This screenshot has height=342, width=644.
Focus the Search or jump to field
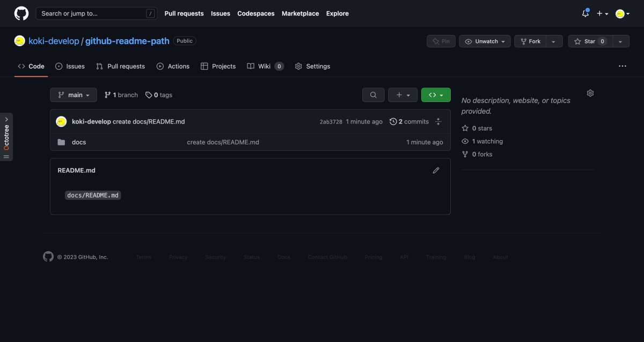coord(96,13)
